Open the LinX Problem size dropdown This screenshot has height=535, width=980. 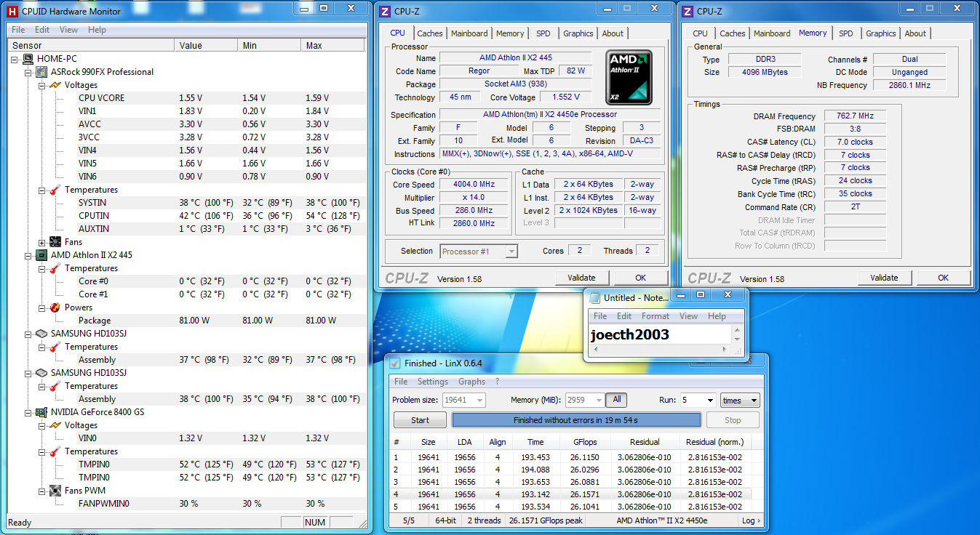(479, 401)
